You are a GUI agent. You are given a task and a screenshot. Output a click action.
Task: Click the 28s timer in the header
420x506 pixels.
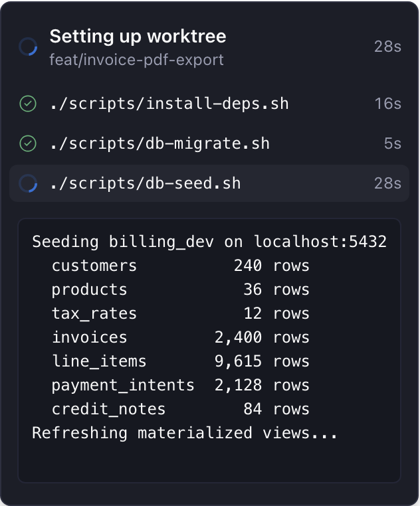(387, 46)
